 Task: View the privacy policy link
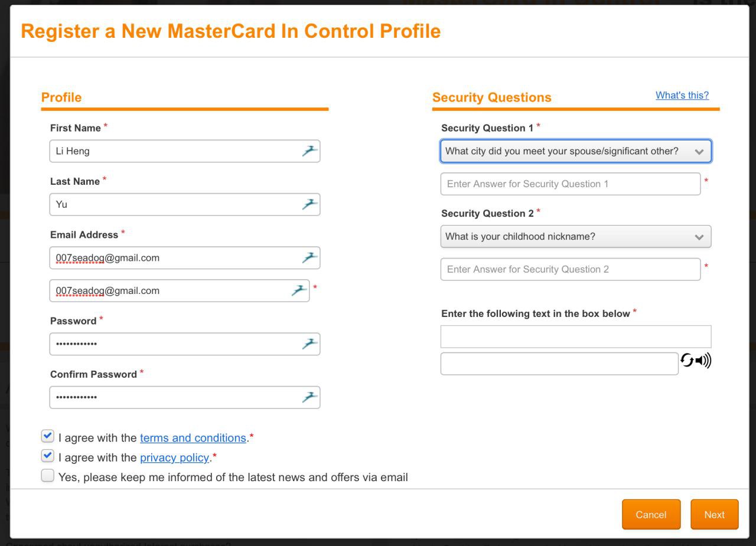(x=174, y=457)
